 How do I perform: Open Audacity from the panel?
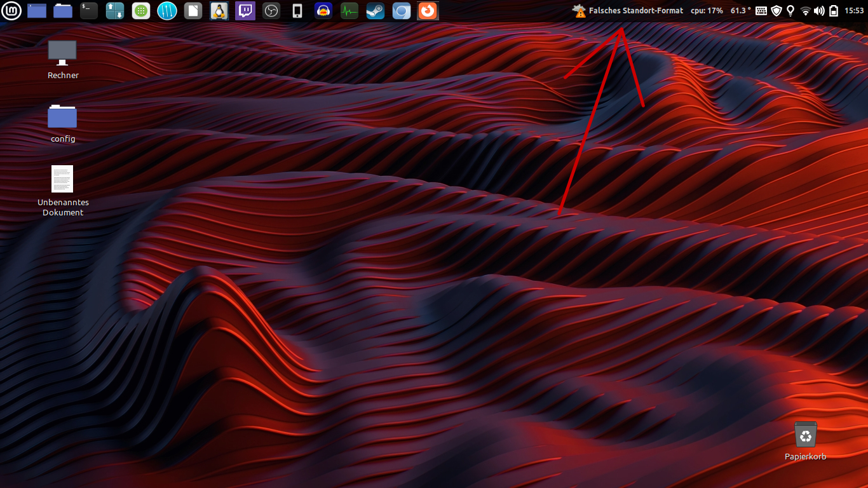coord(323,10)
